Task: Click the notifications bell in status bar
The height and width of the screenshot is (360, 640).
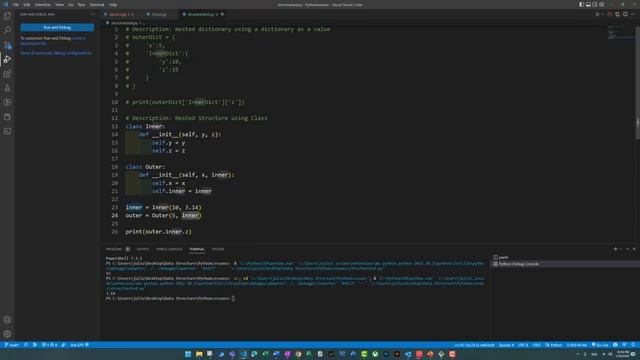Action: 633,345
